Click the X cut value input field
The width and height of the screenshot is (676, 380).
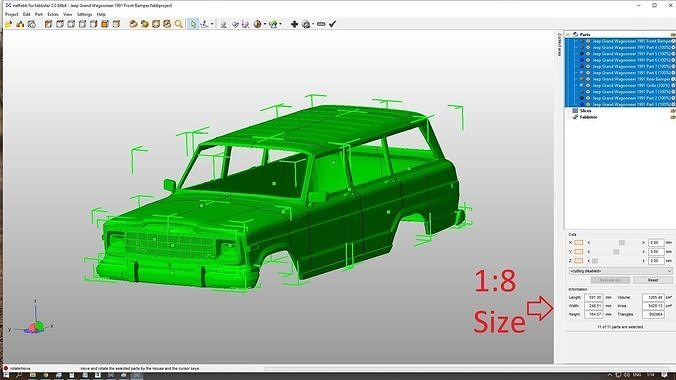pos(656,242)
